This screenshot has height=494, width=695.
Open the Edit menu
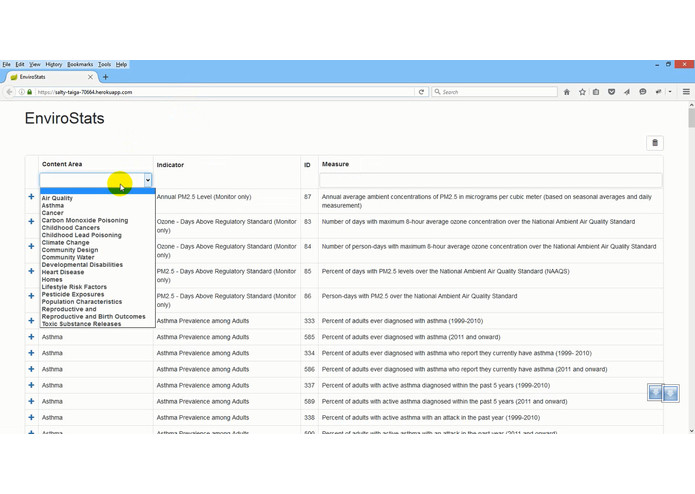(20, 64)
